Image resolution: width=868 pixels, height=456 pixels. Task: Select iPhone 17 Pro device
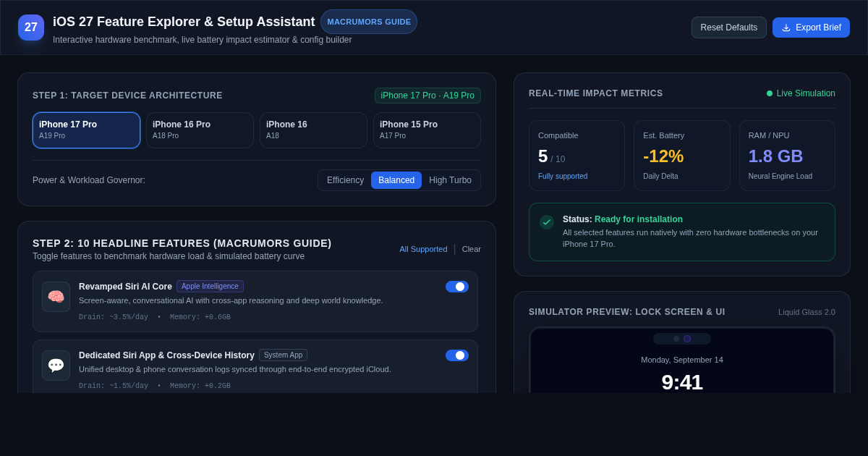(x=86, y=130)
